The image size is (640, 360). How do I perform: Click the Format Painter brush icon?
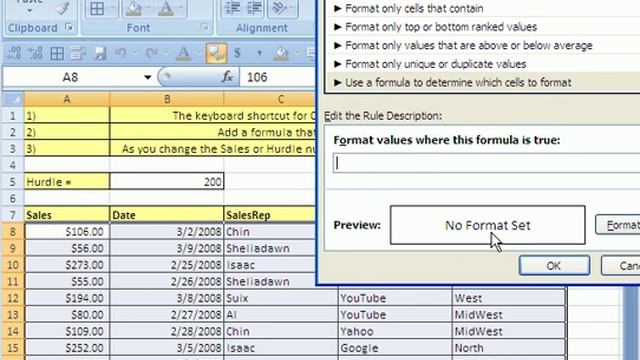(x=62, y=8)
